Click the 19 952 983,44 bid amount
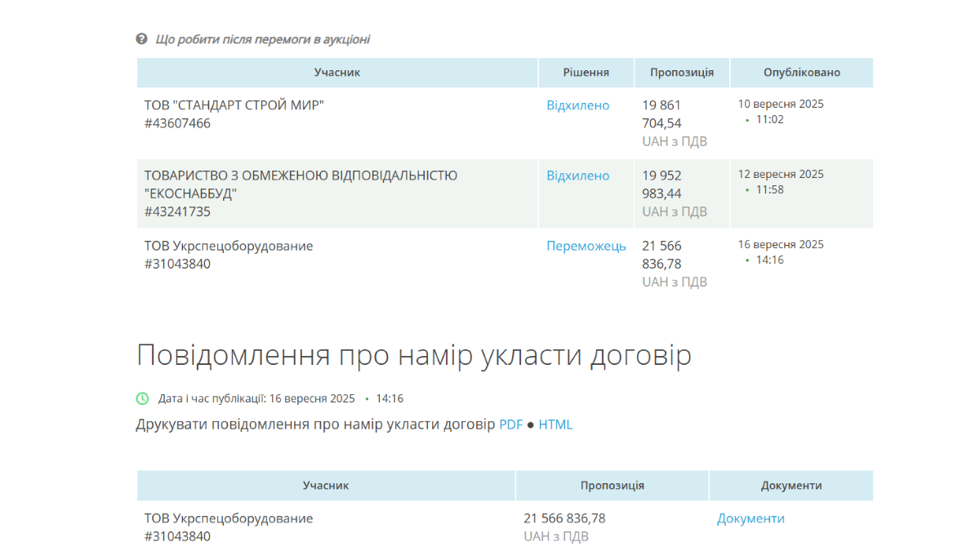980x551 pixels. pyautogui.click(x=661, y=184)
